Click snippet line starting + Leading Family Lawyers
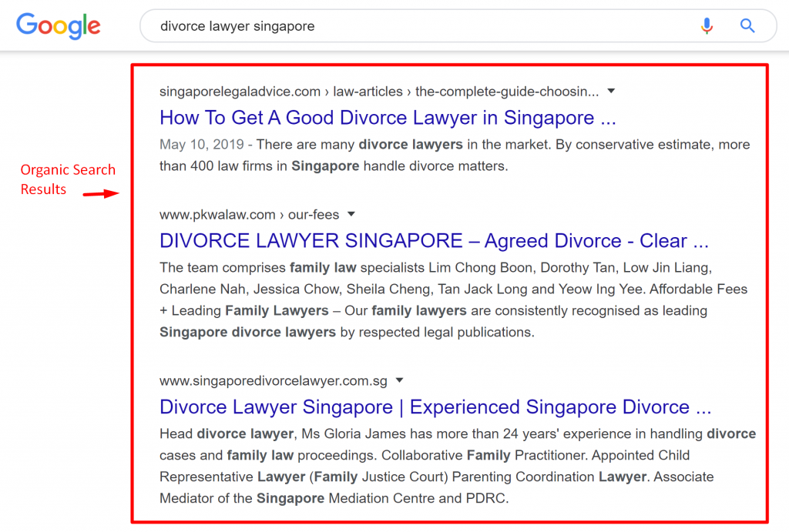 click(433, 311)
